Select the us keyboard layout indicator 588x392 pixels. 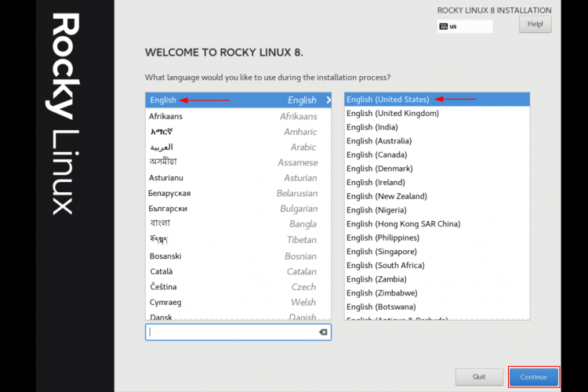click(465, 26)
